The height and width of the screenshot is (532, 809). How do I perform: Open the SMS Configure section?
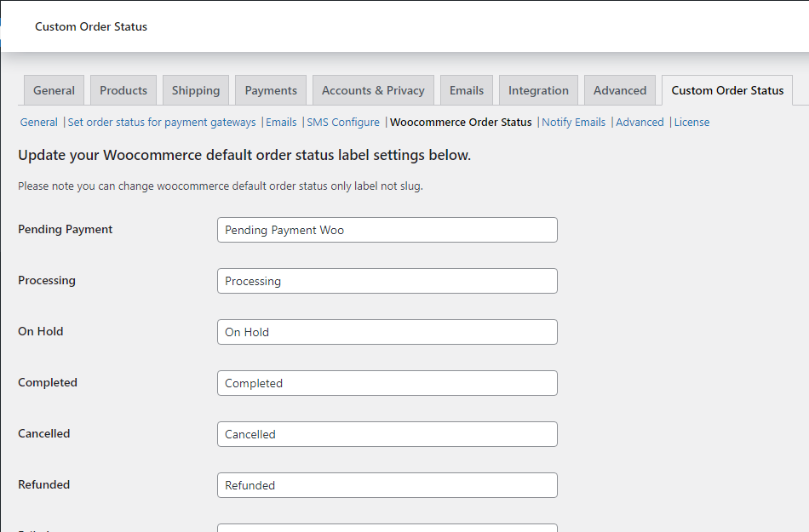[342, 122]
